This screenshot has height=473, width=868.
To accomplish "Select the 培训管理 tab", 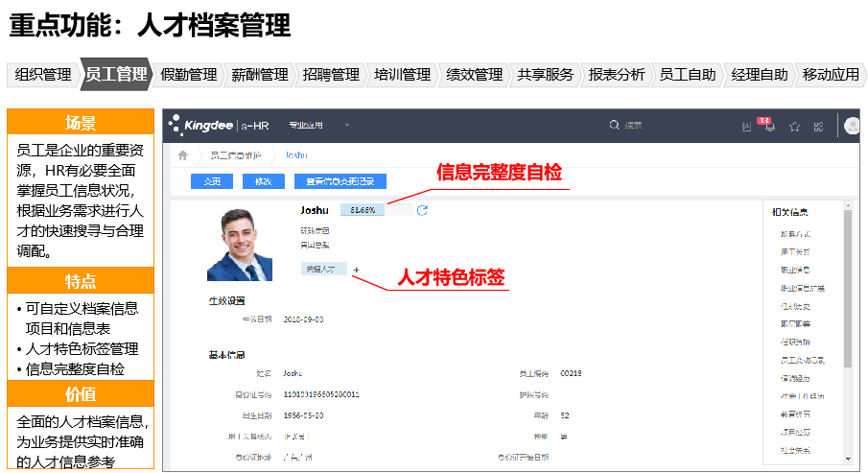I will click(x=403, y=74).
